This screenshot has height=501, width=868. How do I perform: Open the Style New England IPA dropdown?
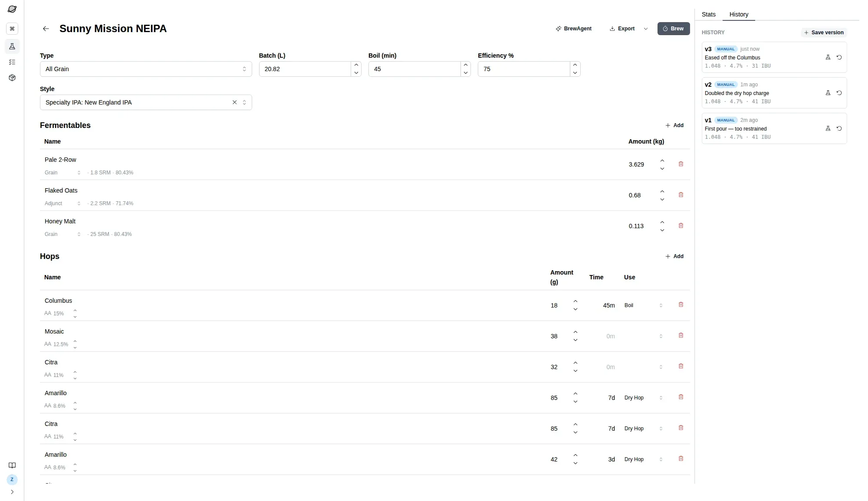[146, 102]
